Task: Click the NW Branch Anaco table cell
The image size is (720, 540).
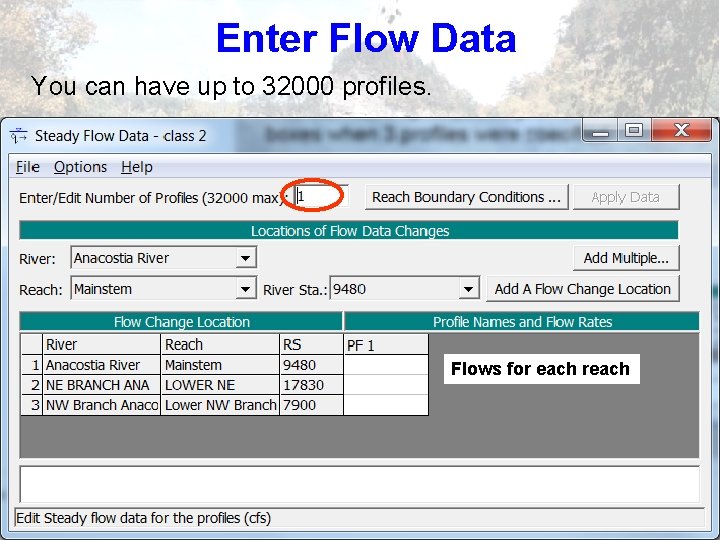Action: [101, 405]
